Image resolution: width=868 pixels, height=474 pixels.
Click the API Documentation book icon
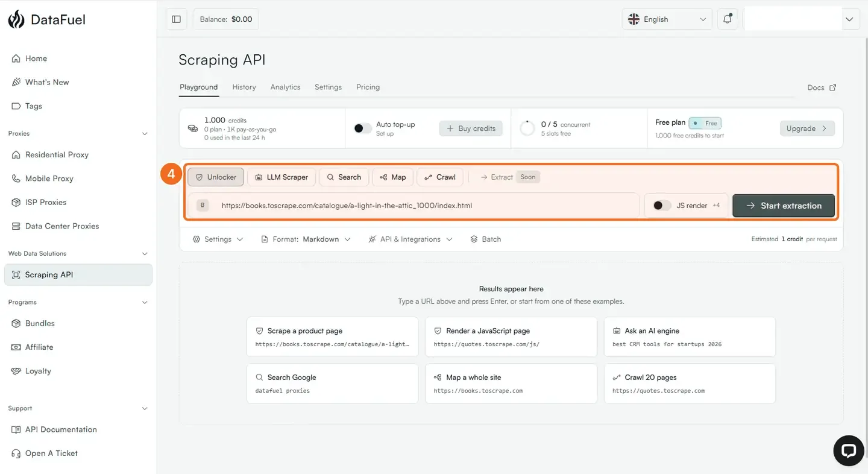[x=16, y=429]
